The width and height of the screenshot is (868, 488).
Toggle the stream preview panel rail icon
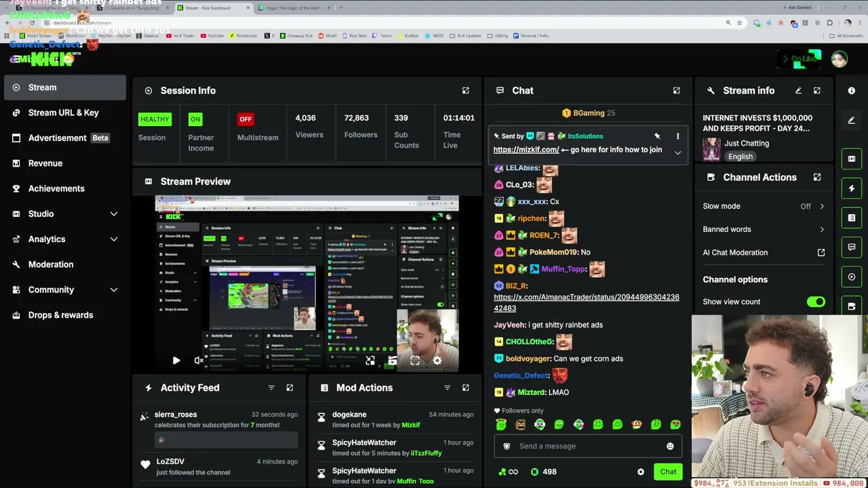[x=852, y=159]
